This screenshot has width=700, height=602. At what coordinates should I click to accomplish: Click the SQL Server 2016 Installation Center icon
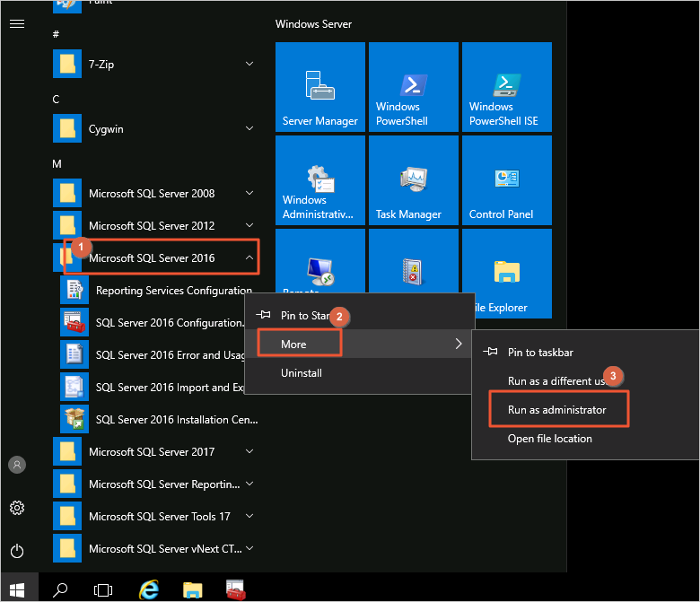point(74,419)
